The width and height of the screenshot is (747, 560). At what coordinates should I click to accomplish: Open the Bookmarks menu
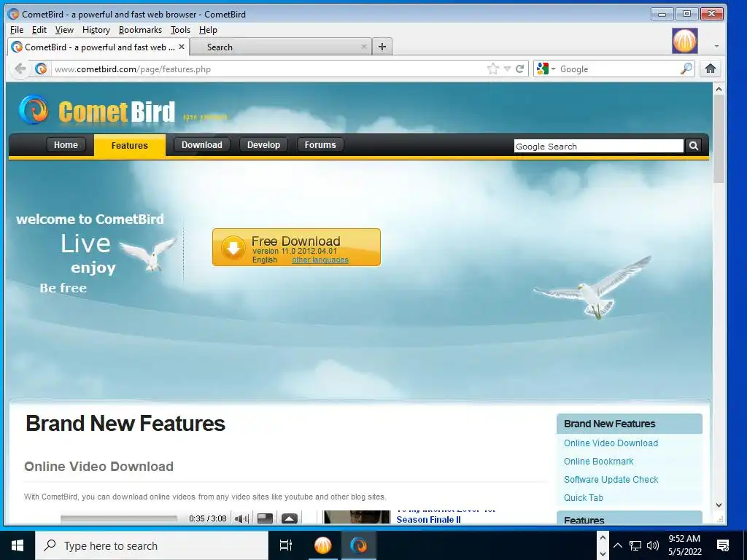pyautogui.click(x=140, y=30)
